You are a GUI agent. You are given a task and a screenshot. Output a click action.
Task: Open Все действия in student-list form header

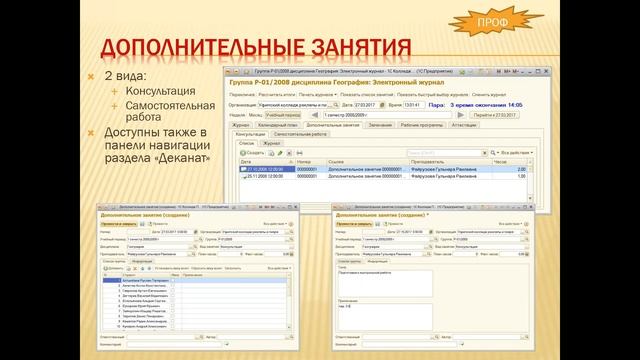(275, 224)
